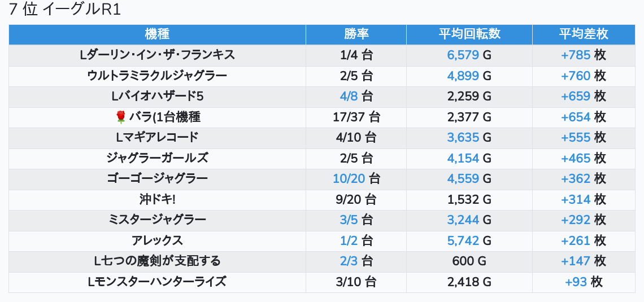Screen dimensions: 644x302
Task: Select the ウルトラミラクルジャグラー machine name
Action: coord(157,76)
